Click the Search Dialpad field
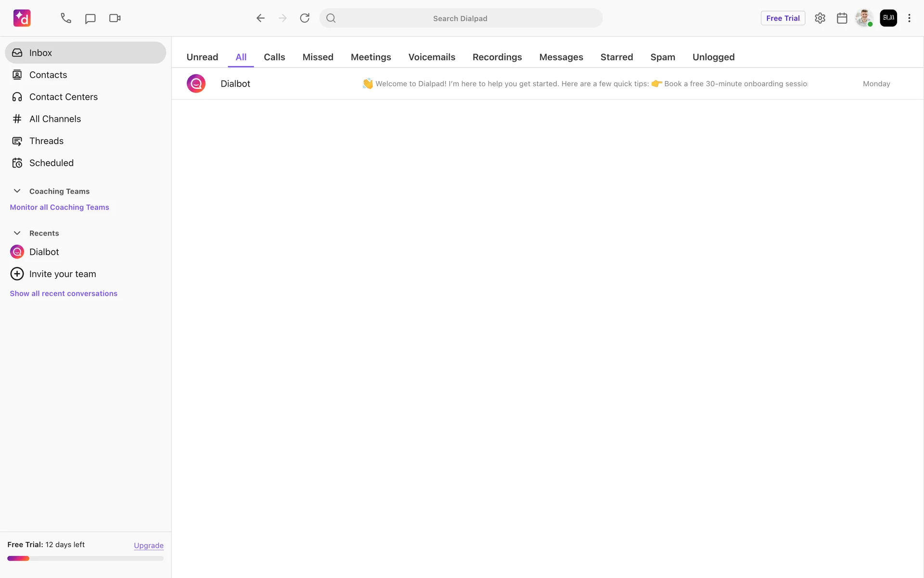 pyautogui.click(x=460, y=18)
